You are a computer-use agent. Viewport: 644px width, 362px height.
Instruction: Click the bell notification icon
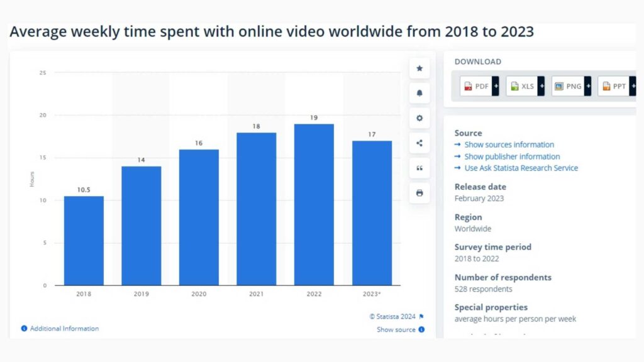coord(419,93)
